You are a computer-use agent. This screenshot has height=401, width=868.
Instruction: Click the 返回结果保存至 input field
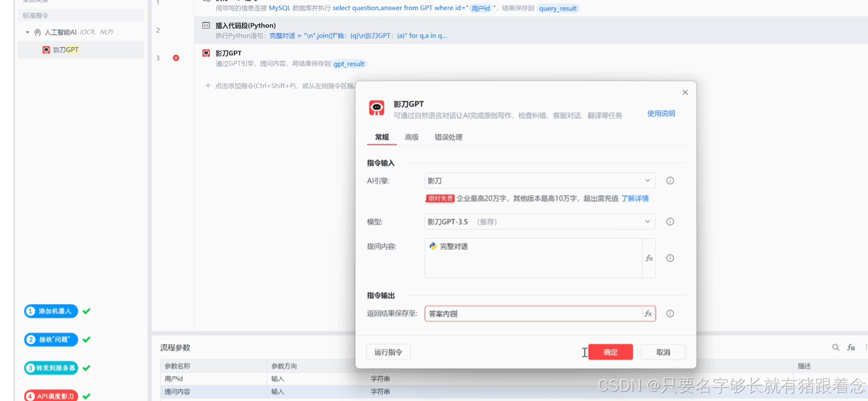pos(533,314)
